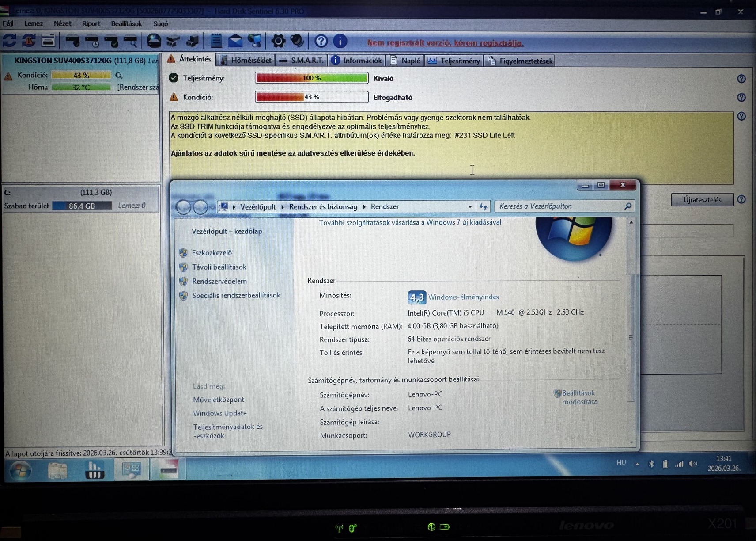
Task: Click the refresh disk status toolbar icon
Action: (x=9, y=41)
